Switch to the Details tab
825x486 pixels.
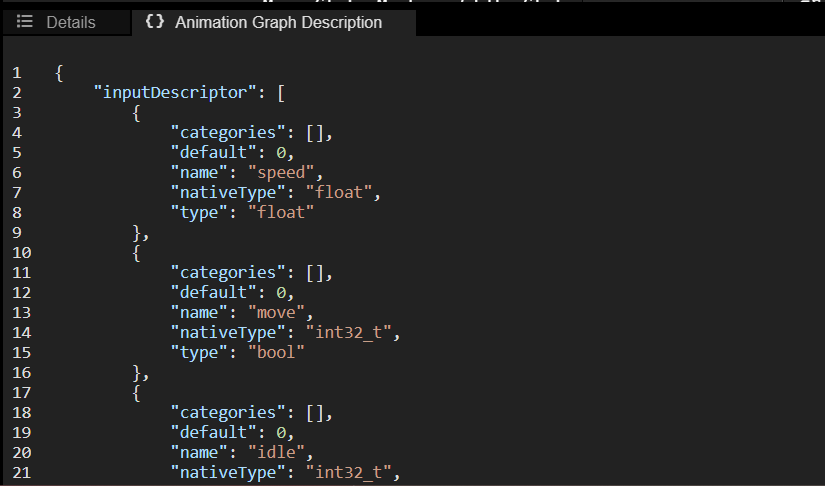67,23
